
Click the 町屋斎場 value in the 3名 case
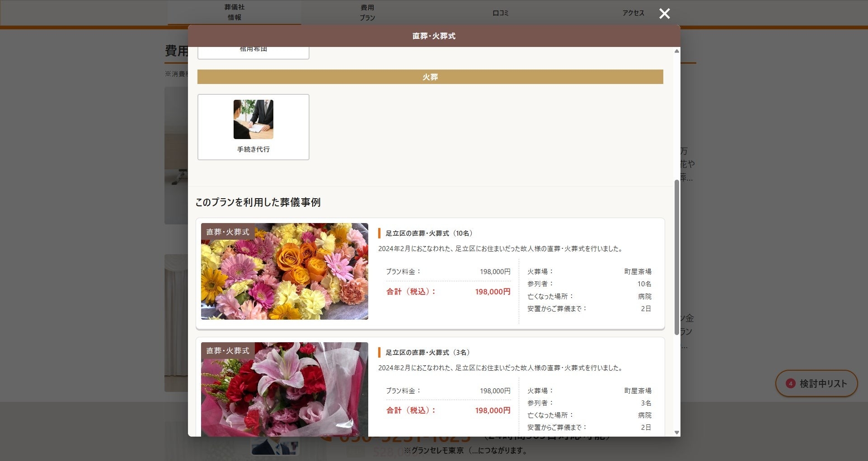(x=638, y=391)
